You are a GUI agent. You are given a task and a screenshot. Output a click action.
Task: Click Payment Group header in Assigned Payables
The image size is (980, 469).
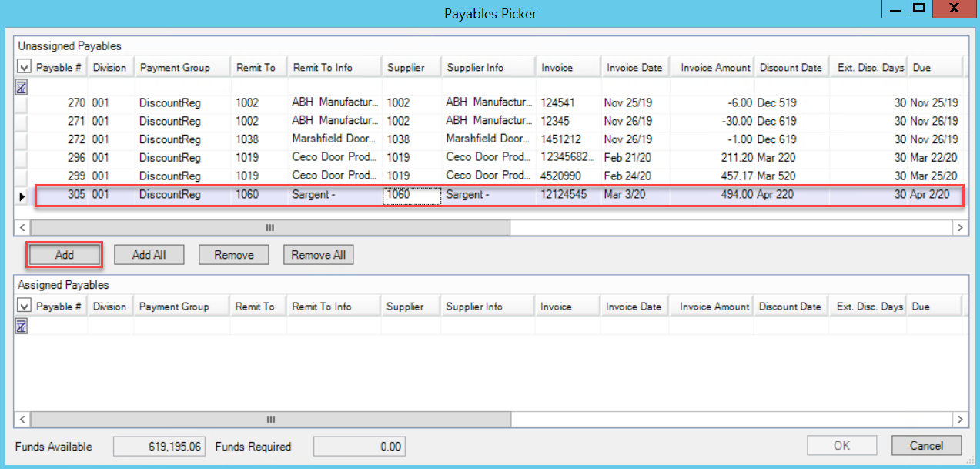(182, 306)
